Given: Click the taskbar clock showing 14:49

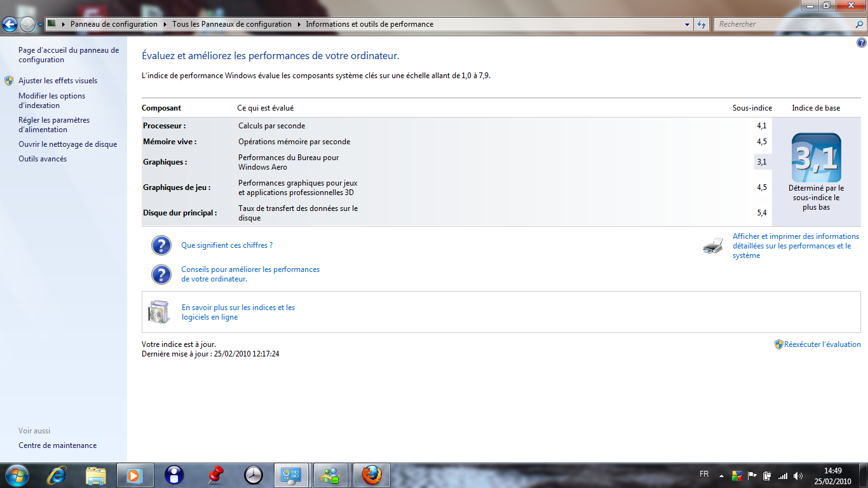Looking at the screenshot, I should pos(833,476).
